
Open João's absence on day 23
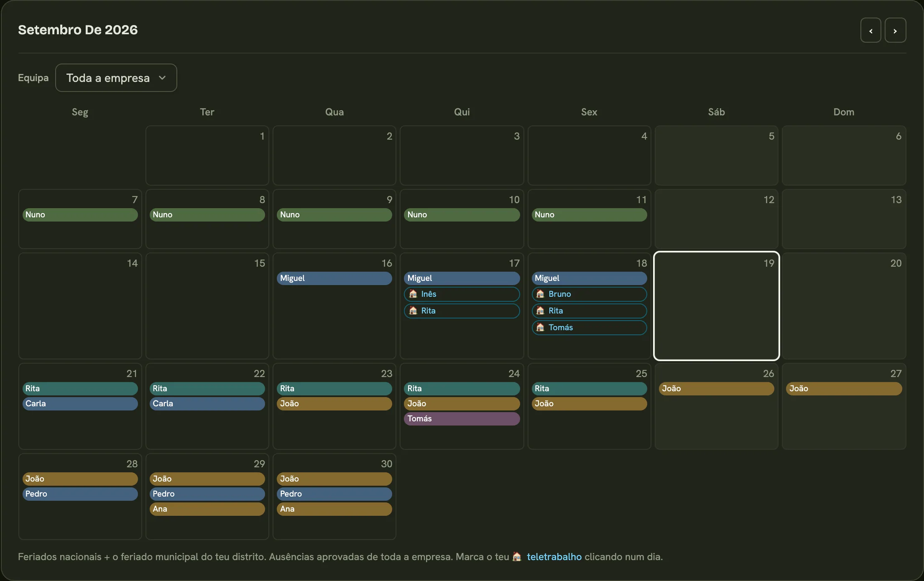(334, 403)
